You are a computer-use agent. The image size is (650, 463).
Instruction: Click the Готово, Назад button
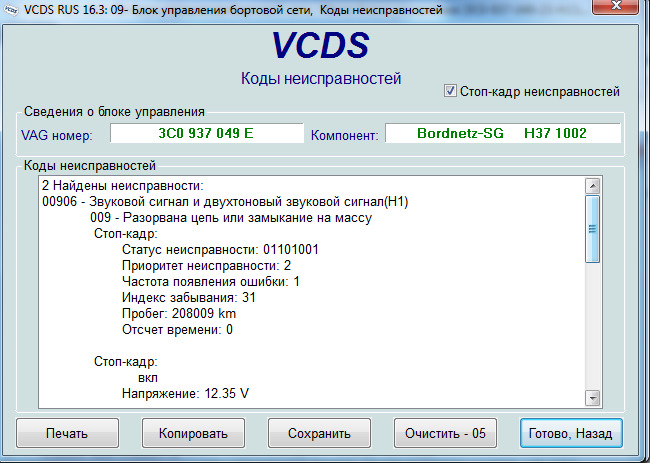[571, 433]
